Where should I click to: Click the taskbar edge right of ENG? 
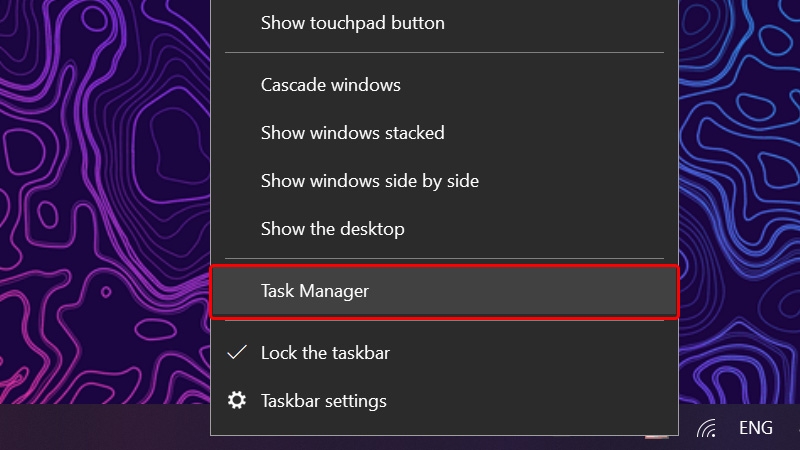coord(788,428)
